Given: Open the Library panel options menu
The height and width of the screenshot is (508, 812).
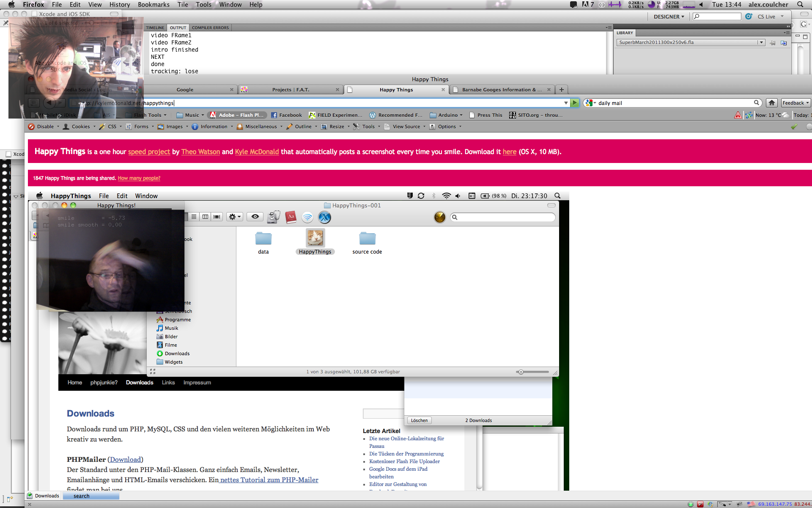Looking at the screenshot, I should (x=787, y=33).
